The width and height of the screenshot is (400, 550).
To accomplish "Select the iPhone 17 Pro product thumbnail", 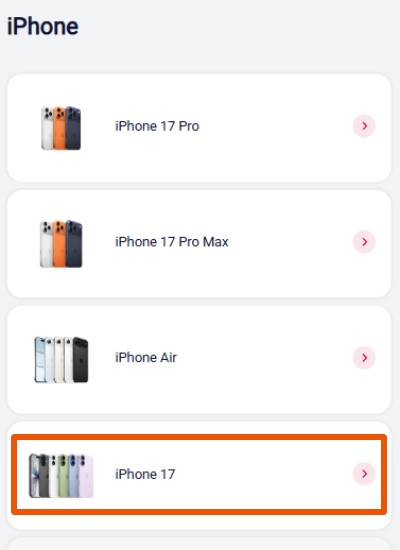I will point(61,128).
